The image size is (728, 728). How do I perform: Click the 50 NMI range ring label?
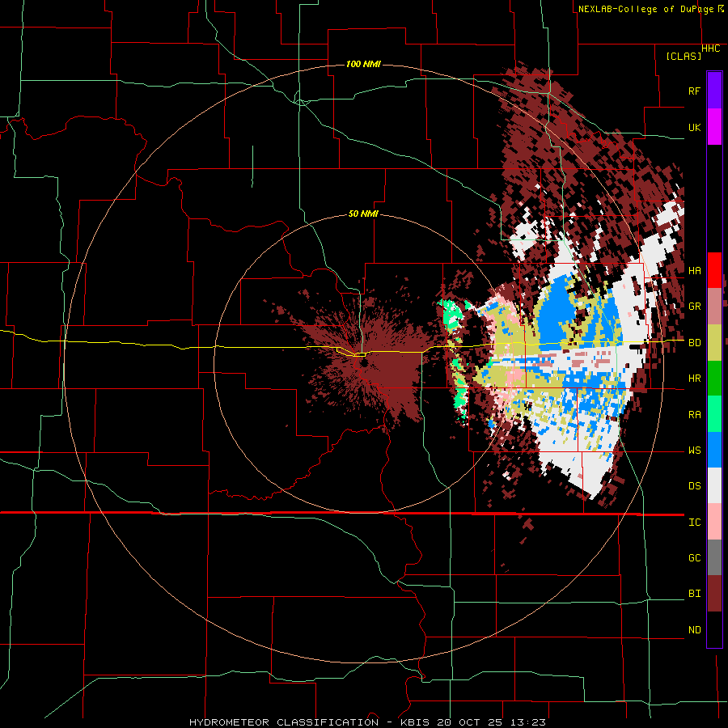[x=363, y=214]
